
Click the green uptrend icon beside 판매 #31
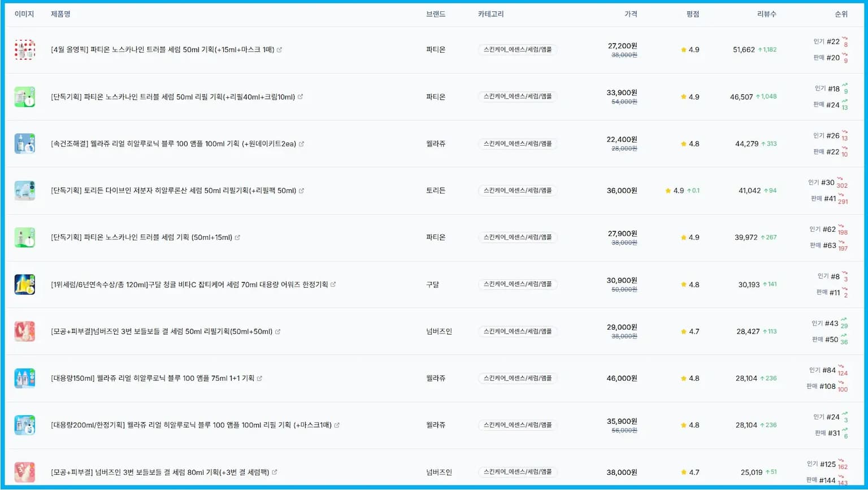tap(845, 430)
